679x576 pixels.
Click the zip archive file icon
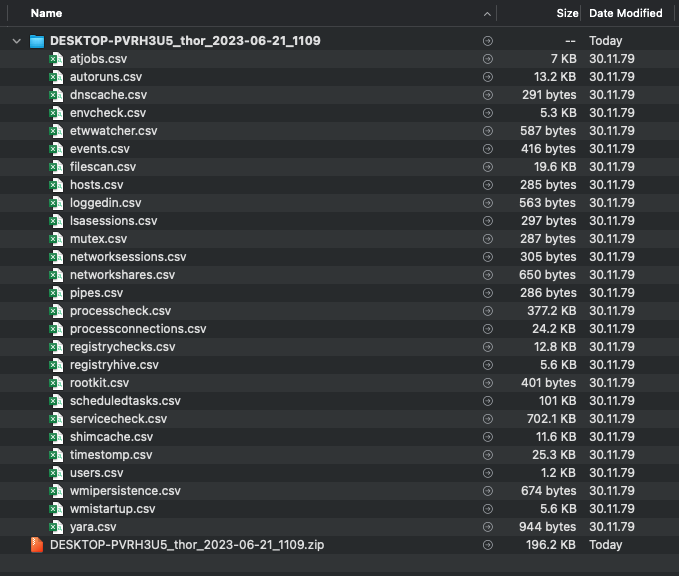37,545
